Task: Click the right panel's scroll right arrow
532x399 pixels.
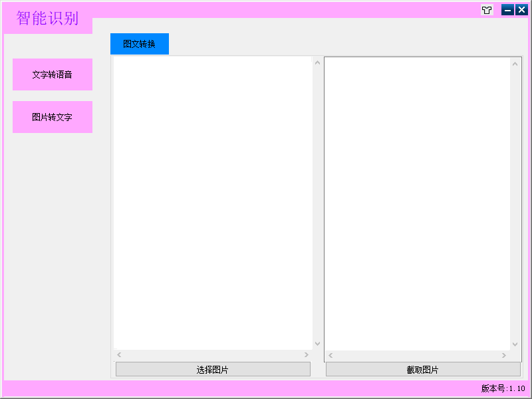Action: [x=504, y=356]
